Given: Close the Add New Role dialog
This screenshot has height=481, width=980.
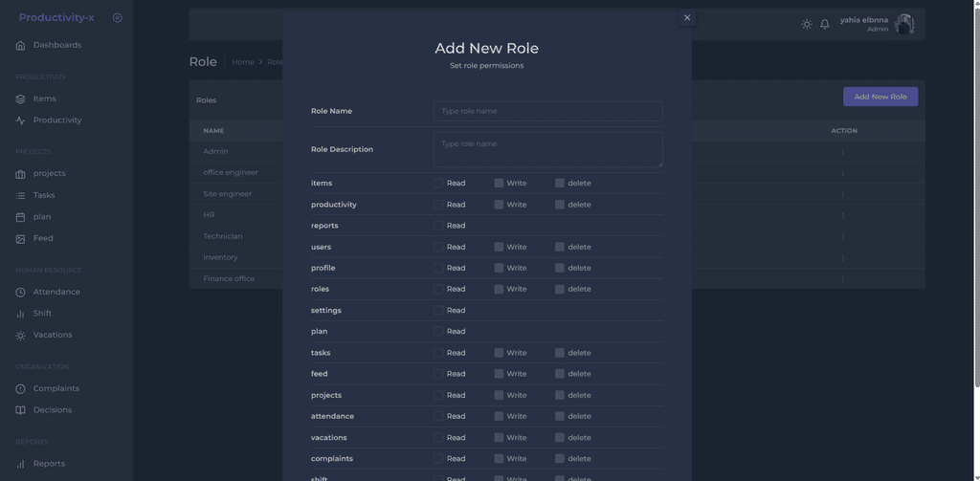Looking at the screenshot, I should 687,17.
